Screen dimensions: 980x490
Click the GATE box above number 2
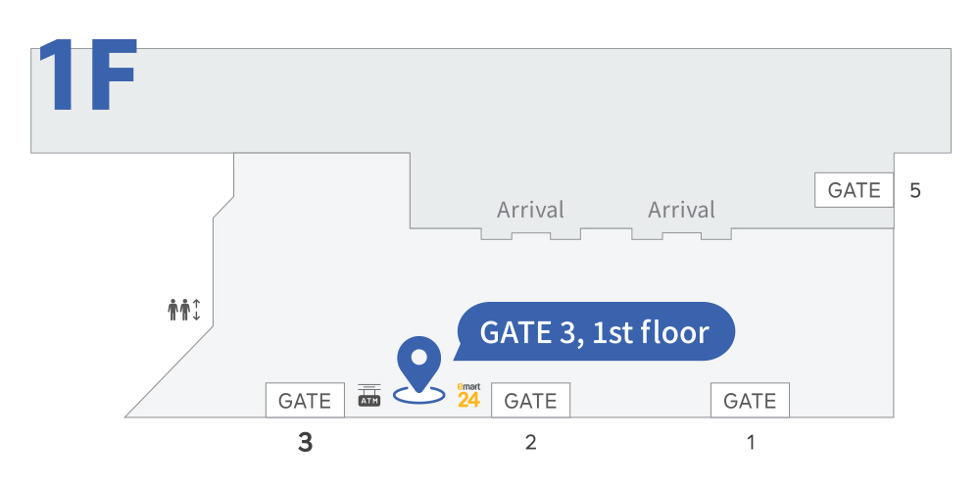coord(530,400)
